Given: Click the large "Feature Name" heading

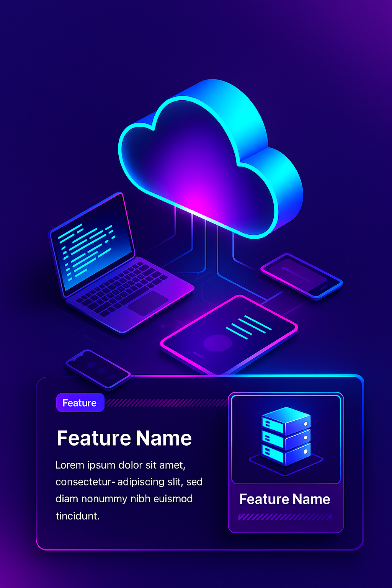Looking at the screenshot, I should pos(124,438).
